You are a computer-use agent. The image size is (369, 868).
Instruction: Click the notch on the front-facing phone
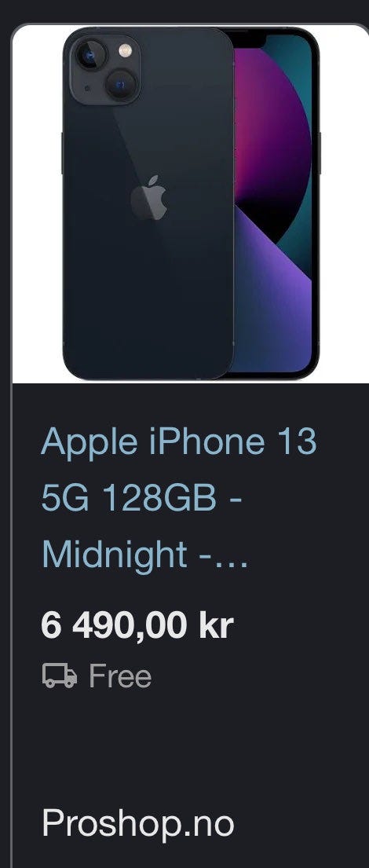coord(248,38)
